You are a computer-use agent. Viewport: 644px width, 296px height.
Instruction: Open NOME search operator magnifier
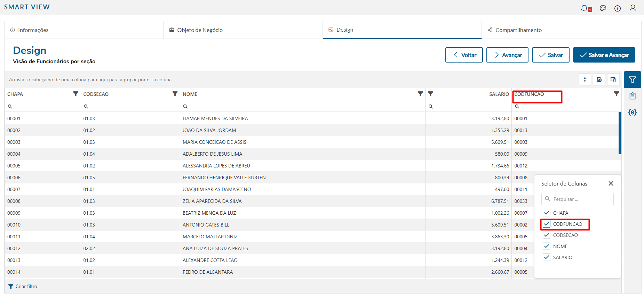185,106
